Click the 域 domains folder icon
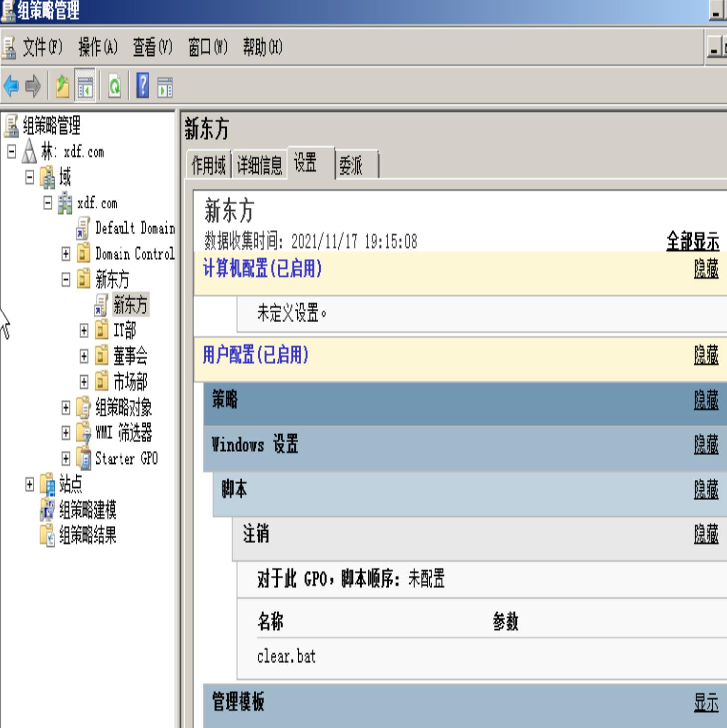This screenshot has width=727, height=728. point(48,178)
